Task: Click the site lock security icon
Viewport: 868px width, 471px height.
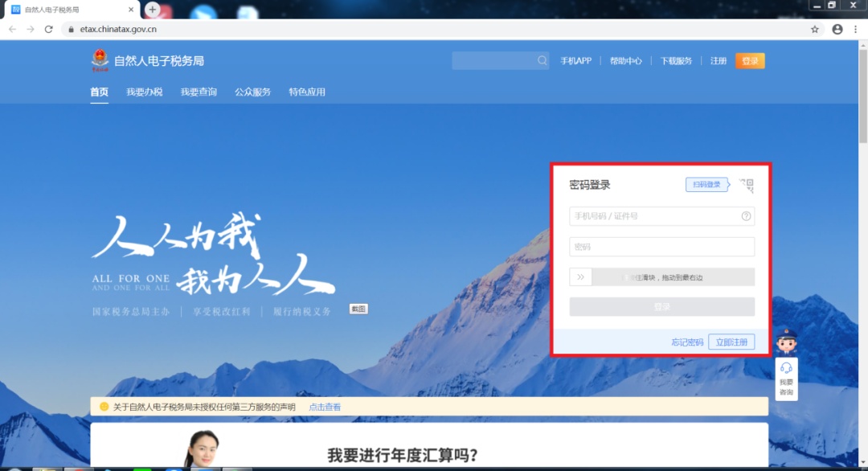Action: (71, 29)
